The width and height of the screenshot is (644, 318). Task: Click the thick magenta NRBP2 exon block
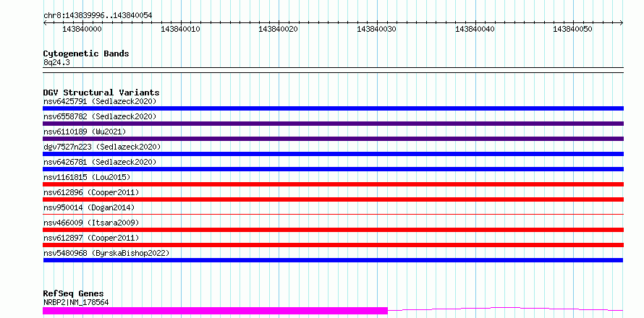tap(215, 311)
